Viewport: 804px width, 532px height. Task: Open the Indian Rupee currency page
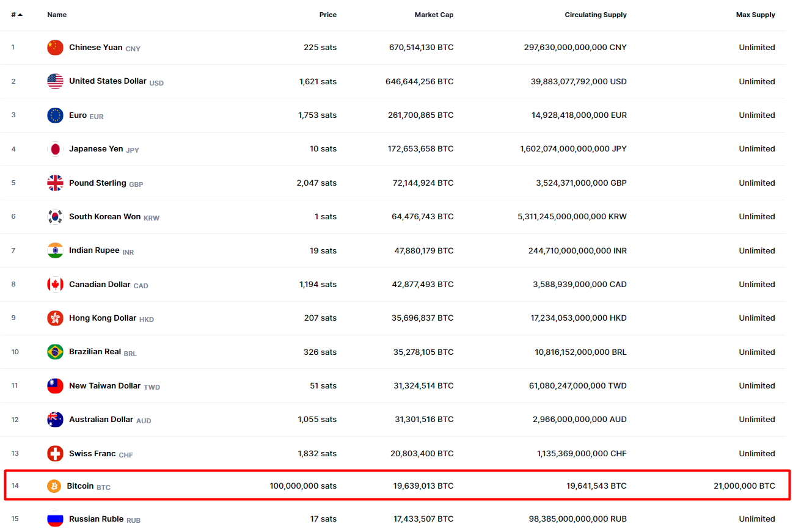click(94, 250)
